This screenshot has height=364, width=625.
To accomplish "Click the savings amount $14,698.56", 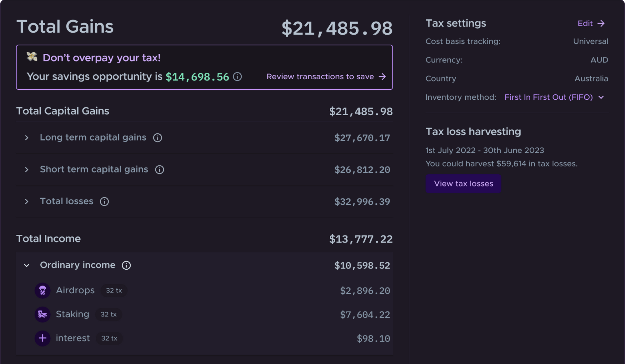I will pos(197,77).
